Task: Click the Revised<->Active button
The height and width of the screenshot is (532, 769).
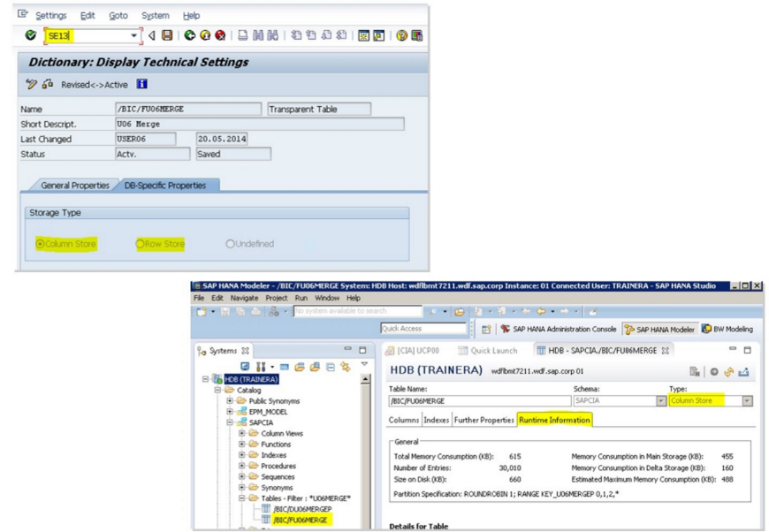Action: [x=95, y=85]
